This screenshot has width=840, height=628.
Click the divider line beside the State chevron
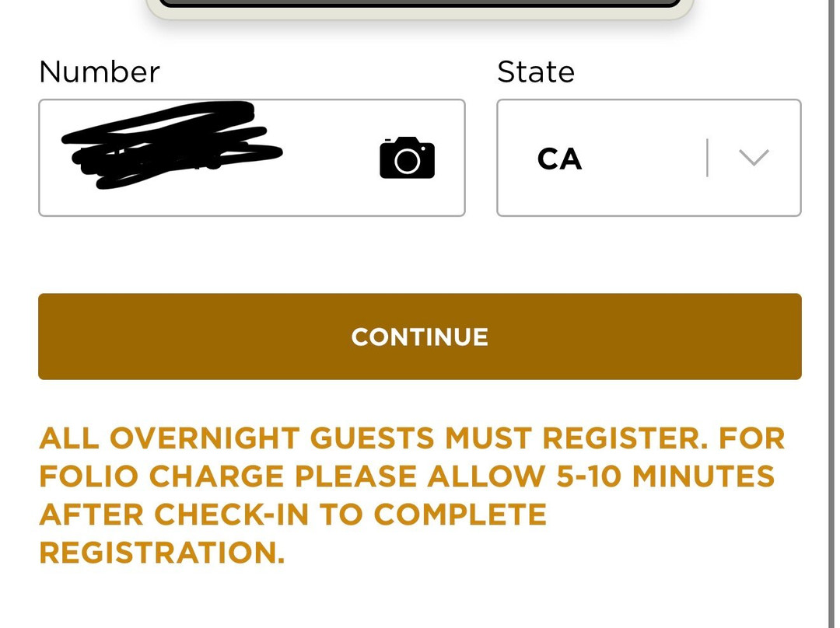pos(707,158)
